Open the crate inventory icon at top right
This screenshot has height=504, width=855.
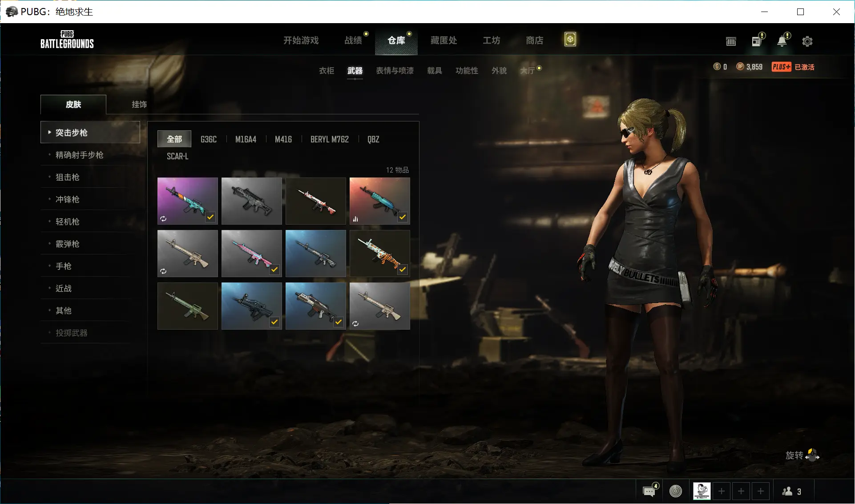pos(731,41)
